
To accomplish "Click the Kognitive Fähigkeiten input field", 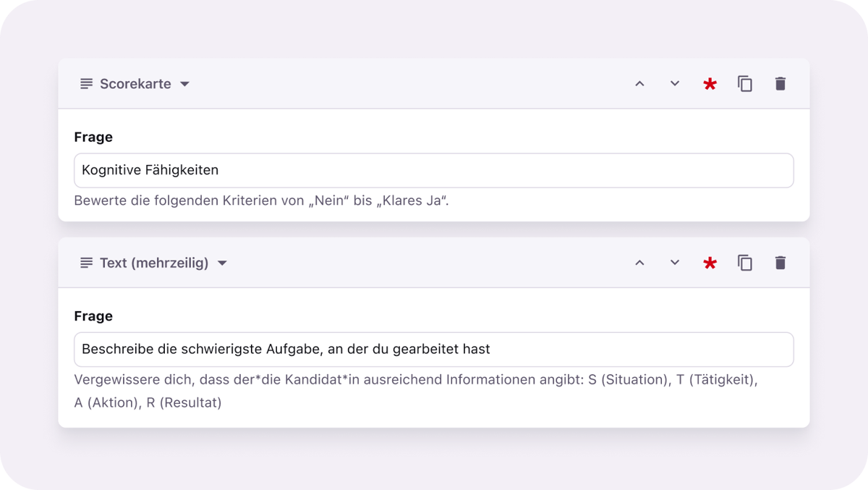I will [x=433, y=171].
